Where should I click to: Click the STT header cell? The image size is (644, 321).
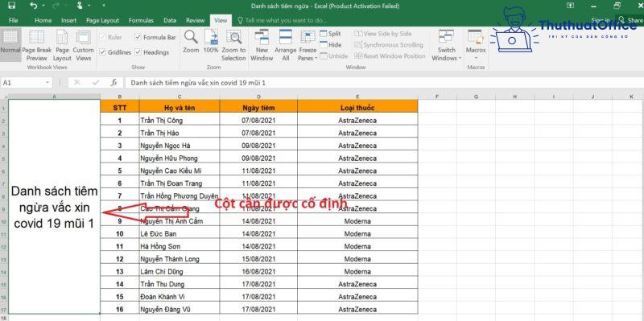point(120,108)
